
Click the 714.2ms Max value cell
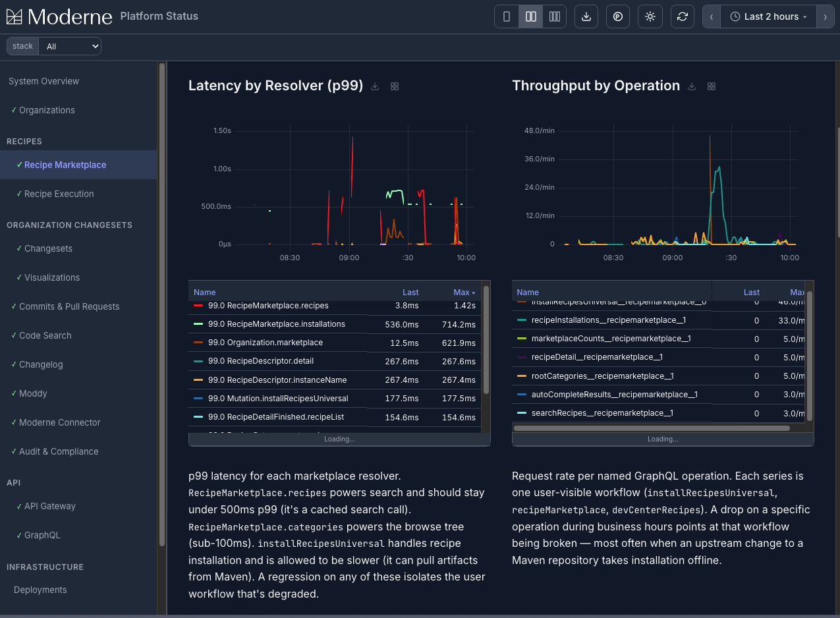click(x=459, y=324)
